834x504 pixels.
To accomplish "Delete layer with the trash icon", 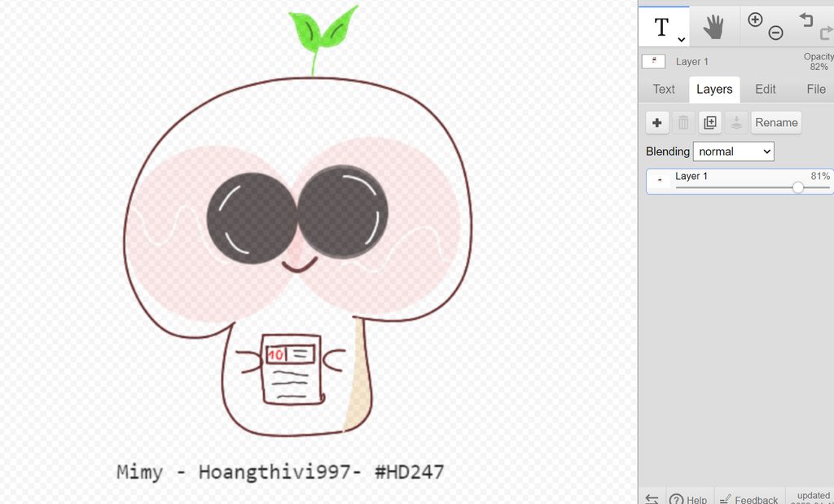I will click(683, 123).
